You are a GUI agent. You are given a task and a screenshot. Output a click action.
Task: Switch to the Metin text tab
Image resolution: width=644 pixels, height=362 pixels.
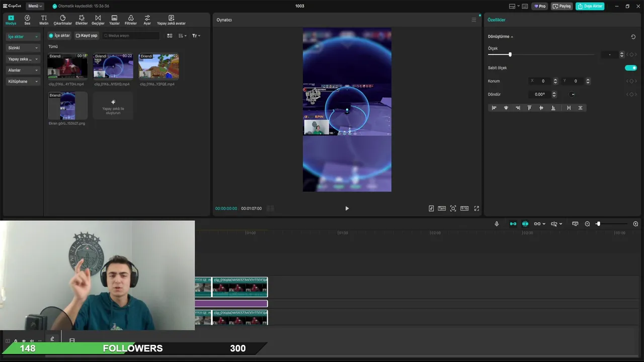[x=44, y=20]
